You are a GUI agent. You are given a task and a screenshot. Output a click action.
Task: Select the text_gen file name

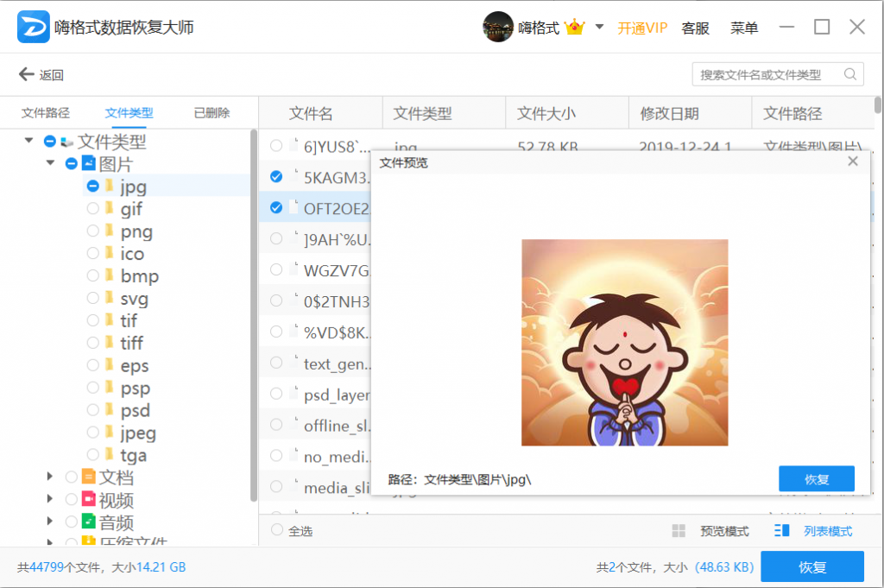point(338,364)
